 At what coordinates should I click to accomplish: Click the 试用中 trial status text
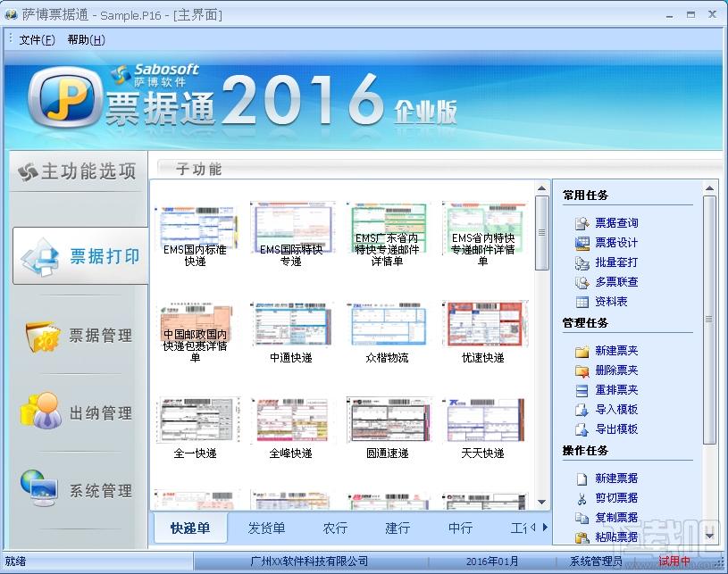coord(674,562)
